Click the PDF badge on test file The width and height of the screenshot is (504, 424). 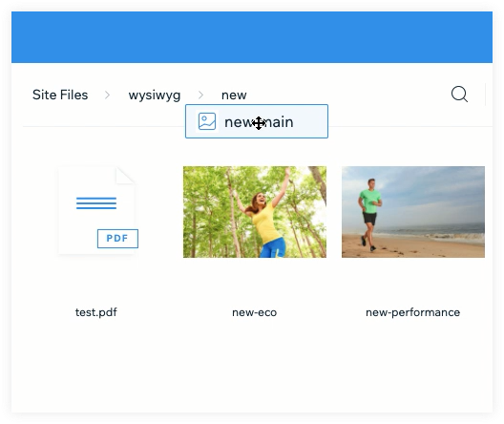117,239
